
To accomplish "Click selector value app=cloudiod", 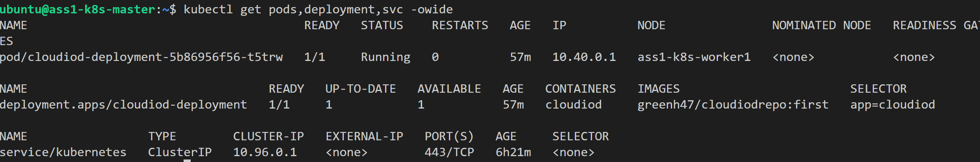I will coord(892,105).
